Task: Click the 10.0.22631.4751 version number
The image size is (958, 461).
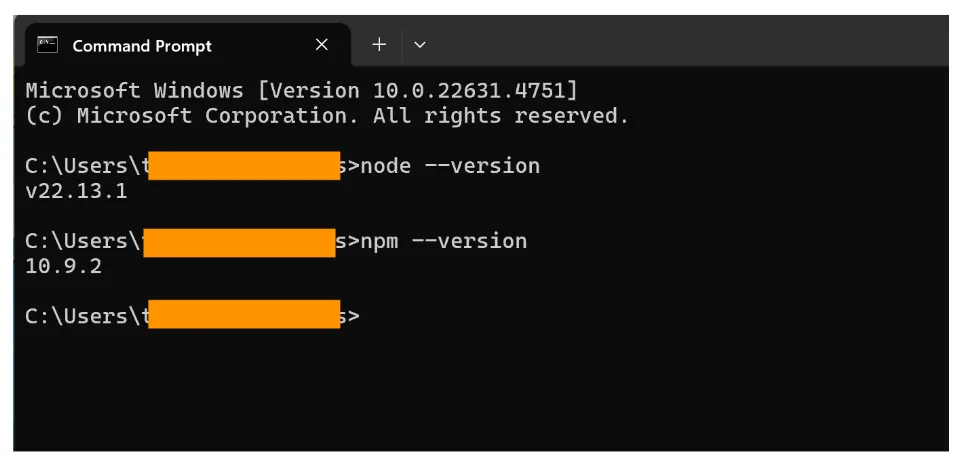Action: (469, 91)
